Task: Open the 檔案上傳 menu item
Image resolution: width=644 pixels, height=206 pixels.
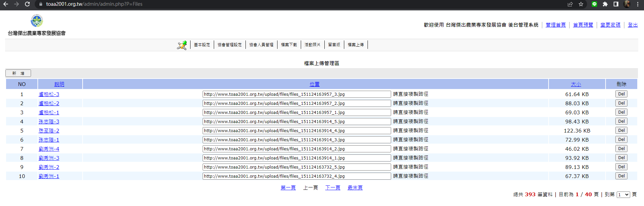Action: (x=356, y=45)
